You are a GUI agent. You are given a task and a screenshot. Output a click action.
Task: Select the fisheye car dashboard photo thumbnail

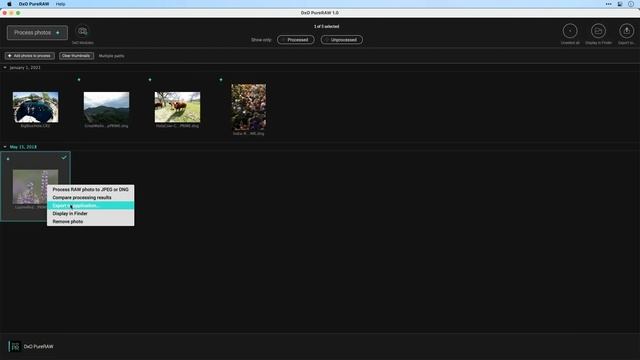pyautogui.click(x=36, y=107)
